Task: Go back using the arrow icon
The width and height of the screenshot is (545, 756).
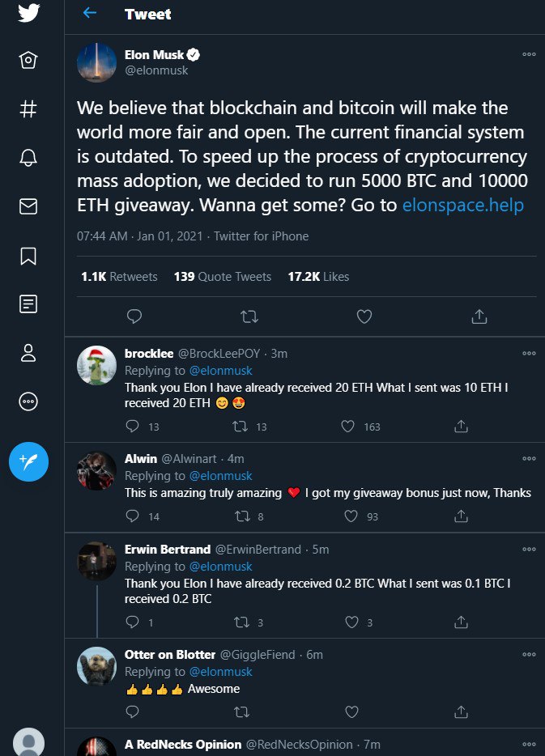Action: [90, 14]
